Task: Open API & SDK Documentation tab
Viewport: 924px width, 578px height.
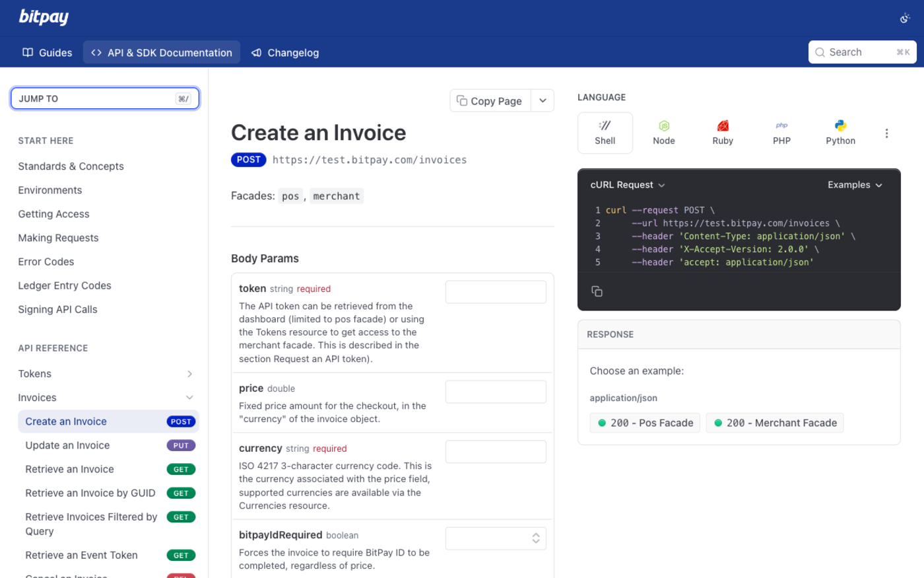Action: (x=162, y=52)
